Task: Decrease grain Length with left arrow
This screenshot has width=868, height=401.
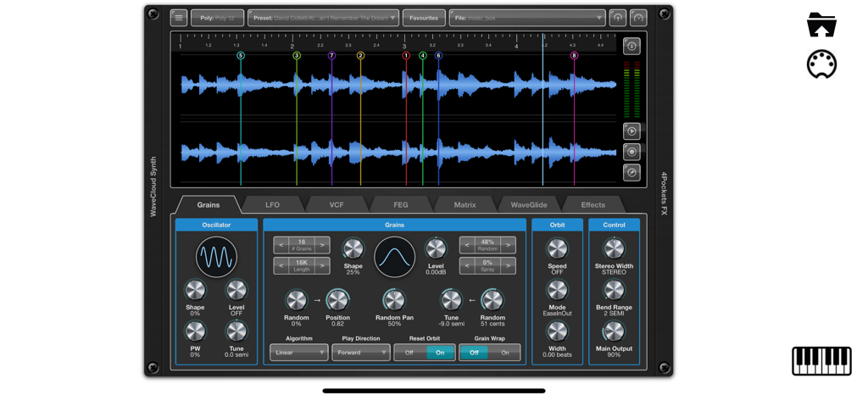Action: (x=281, y=265)
